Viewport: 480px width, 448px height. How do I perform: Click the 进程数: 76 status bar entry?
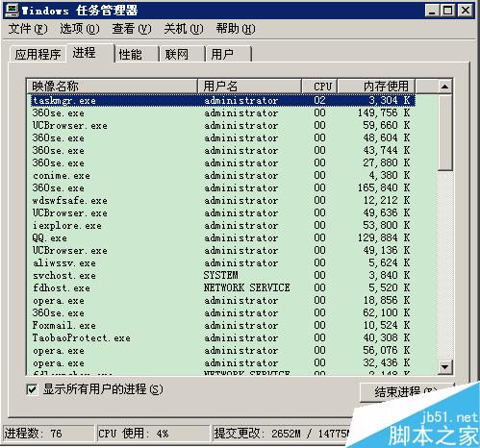point(48,434)
